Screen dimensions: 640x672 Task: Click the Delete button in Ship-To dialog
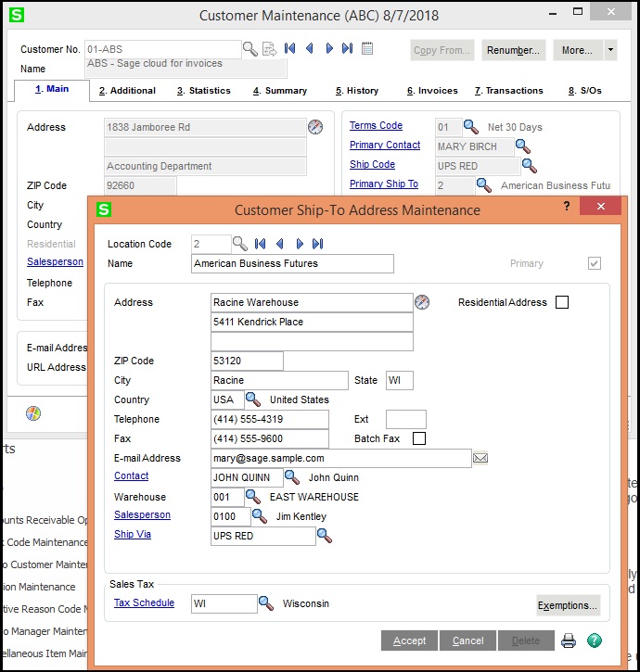pos(526,640)
